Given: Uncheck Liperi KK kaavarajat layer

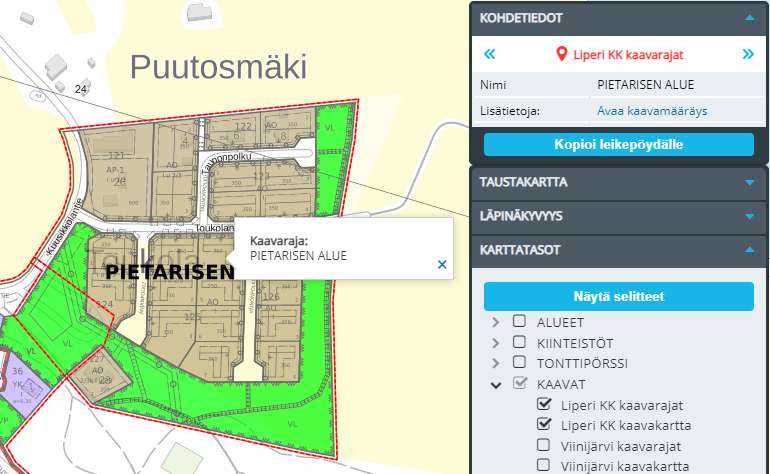Looking at the screenshot, I should tap(544, 404).
